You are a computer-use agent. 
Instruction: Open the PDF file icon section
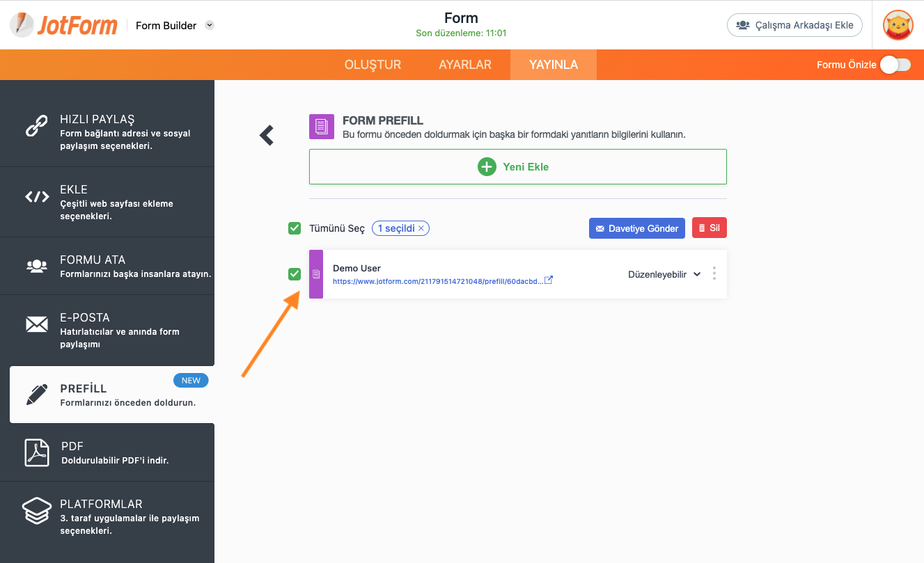coord(37,452)
